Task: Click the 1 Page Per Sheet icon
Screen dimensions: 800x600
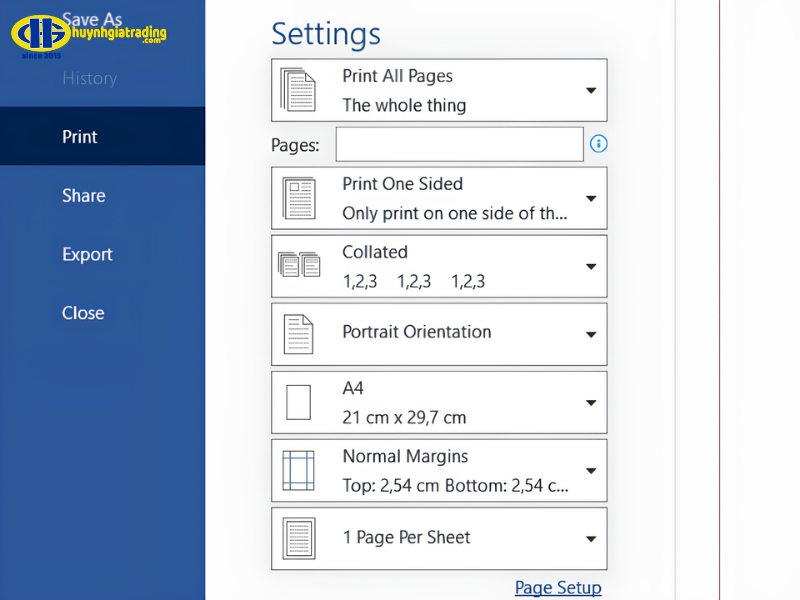Action: [298, 538]
